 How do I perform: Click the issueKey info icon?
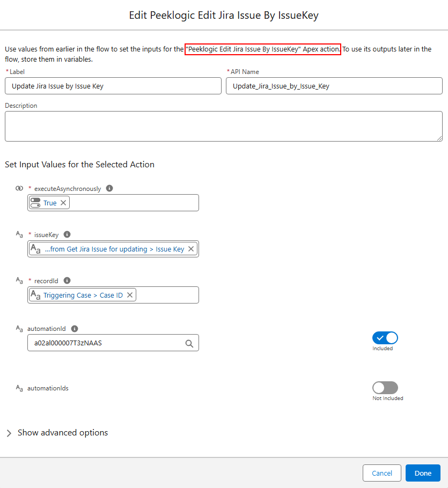[67, 234]
